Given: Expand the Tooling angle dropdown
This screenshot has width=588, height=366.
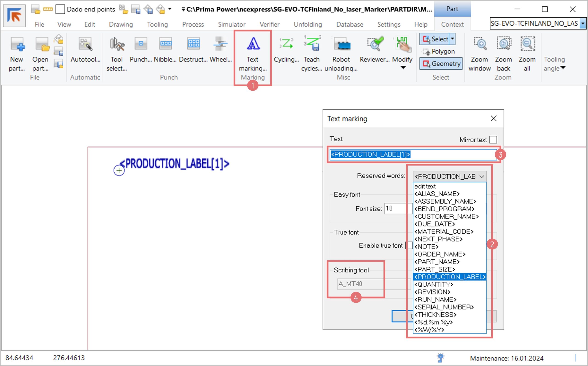Looking at the screenshot, I should [x=555, y=64].
